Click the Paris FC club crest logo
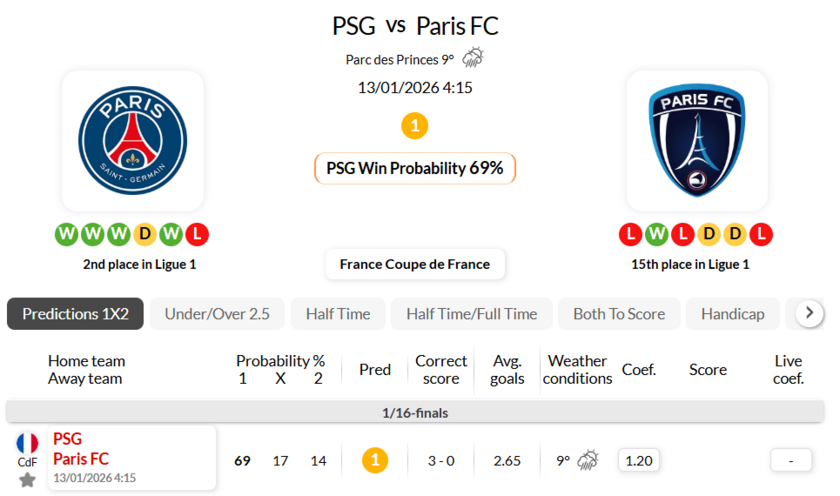Viewport: 840px width, 496px height. pos(697,140)
